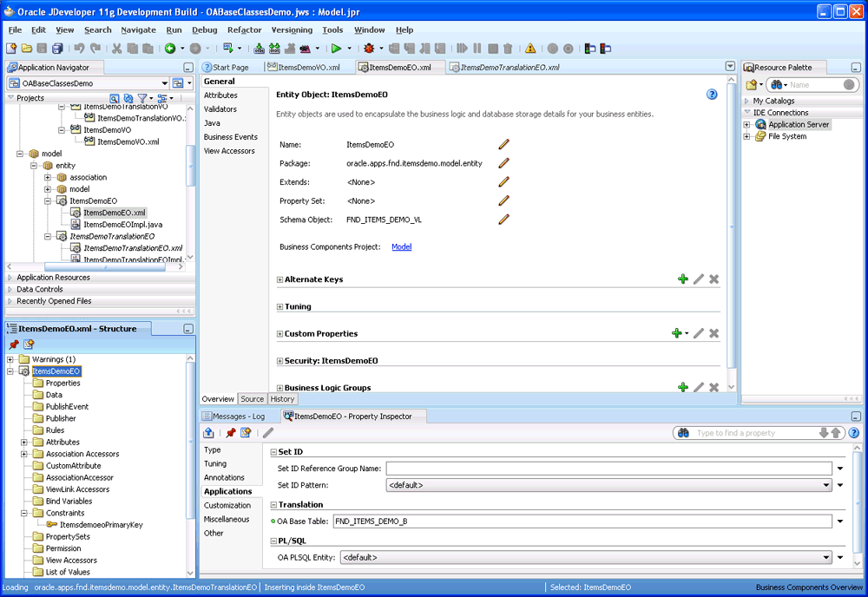Click the help icon in Property Inspector

(x=854, y=433)
